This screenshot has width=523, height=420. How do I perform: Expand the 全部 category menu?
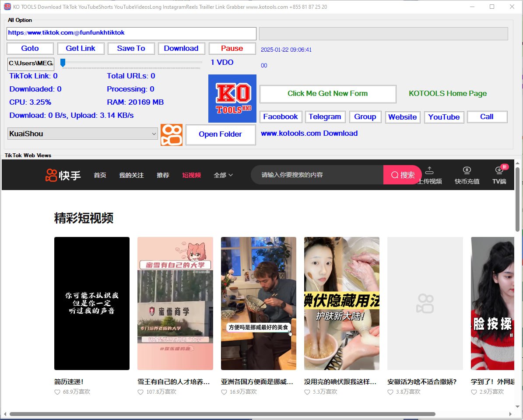[223, 175]
